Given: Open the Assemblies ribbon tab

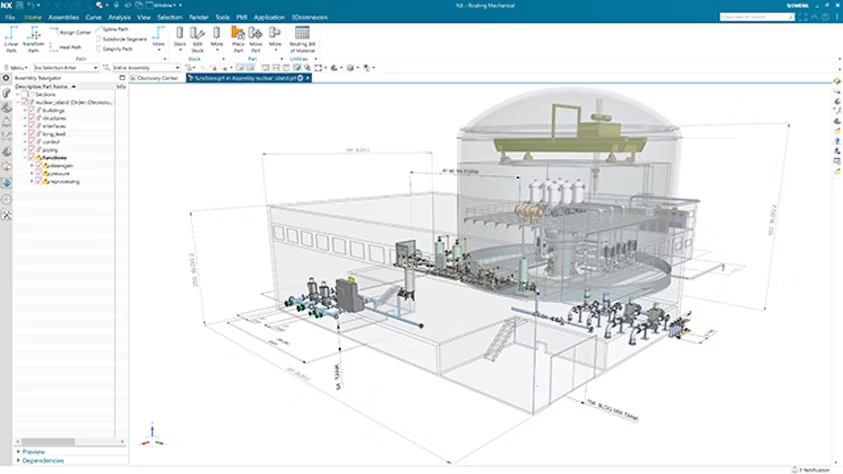Looking at the screenshot, I should [x=63, y=17].
